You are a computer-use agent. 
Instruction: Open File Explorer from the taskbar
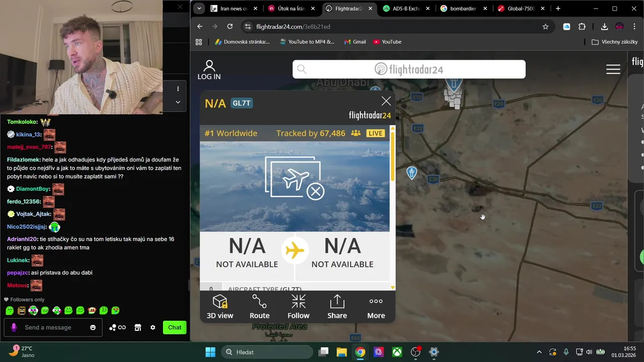click(342, 352)
